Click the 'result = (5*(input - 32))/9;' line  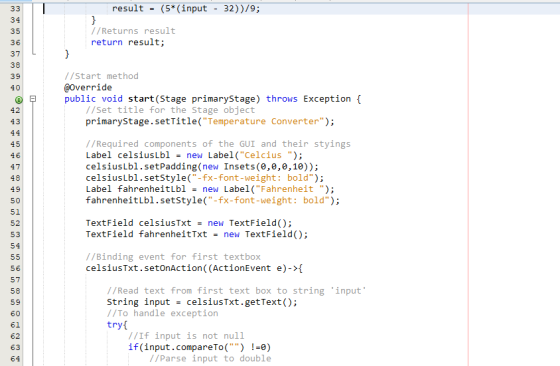(186, 9)
